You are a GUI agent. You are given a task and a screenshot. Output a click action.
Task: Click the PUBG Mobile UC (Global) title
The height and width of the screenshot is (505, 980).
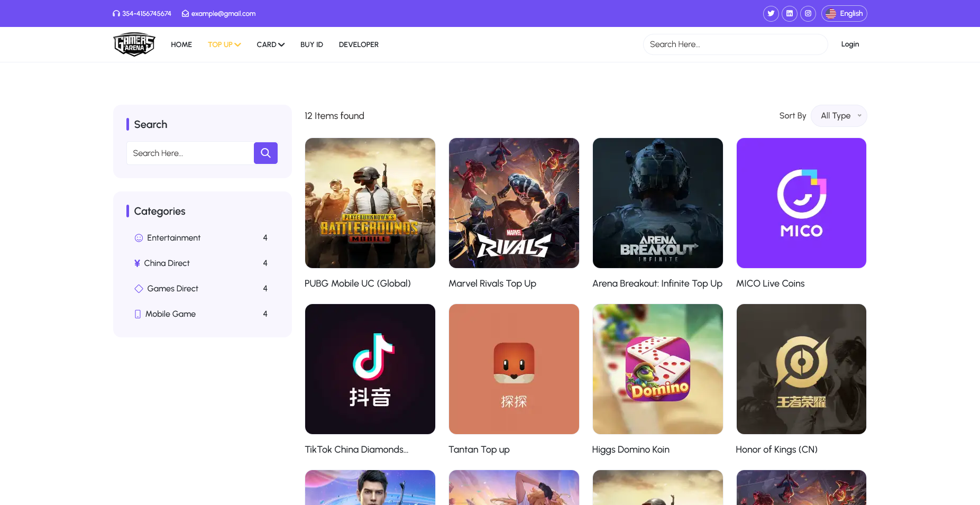358,283
